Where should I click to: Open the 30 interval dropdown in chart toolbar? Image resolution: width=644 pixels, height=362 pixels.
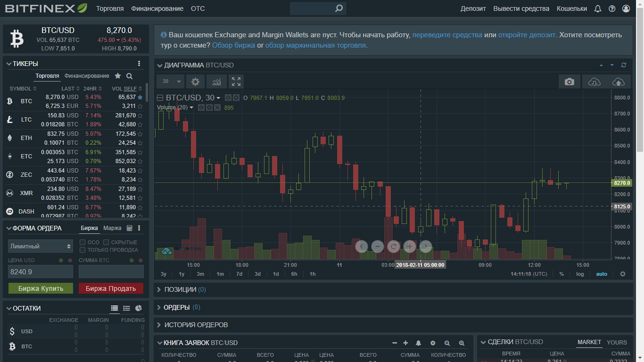tap(171, 82)
